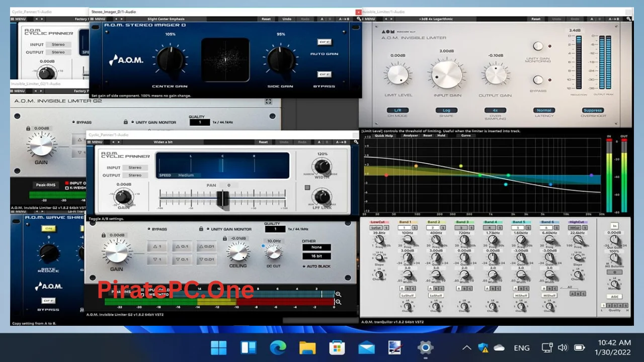
Task: Open L/R channel mode selector in Invisible Limiter
Action: tap(398, 110)
